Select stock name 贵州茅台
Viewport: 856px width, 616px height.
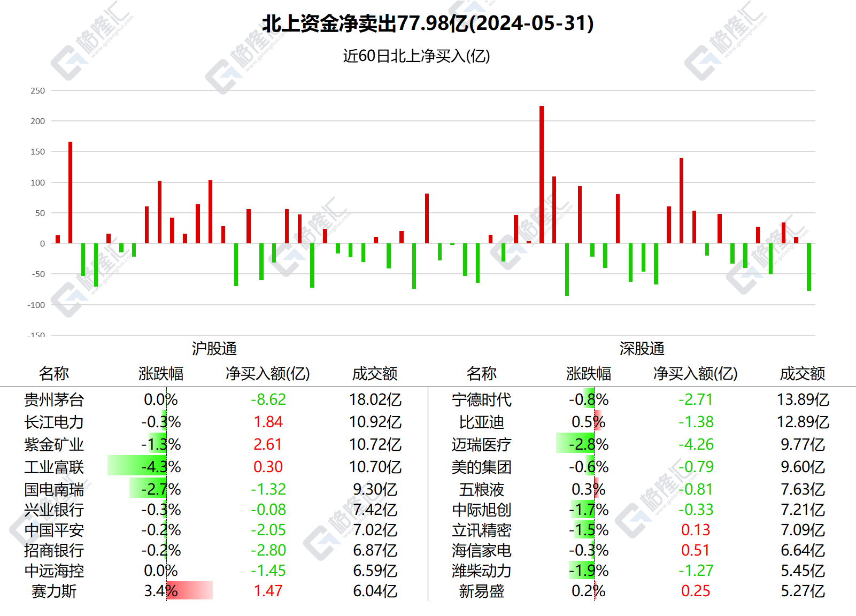point(54,399)
